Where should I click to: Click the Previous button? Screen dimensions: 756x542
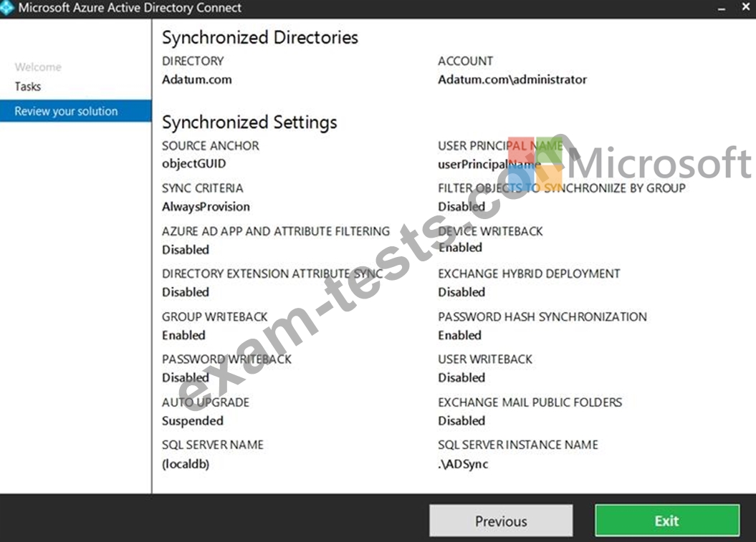tap(501, 521)
